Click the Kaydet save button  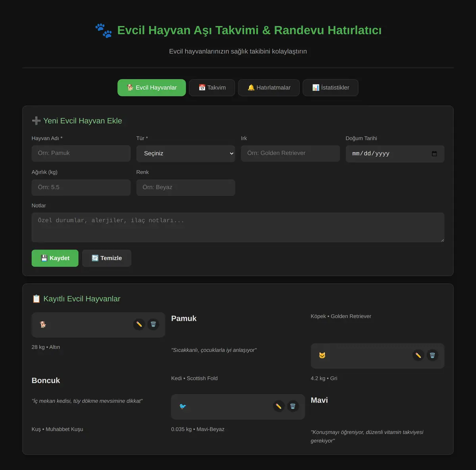pos(55,258)
